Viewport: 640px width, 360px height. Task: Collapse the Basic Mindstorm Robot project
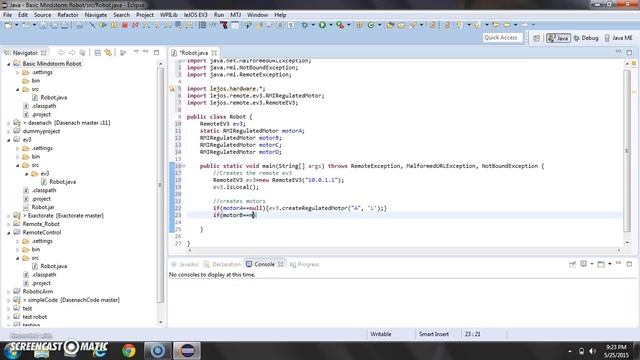click(9, 64)
